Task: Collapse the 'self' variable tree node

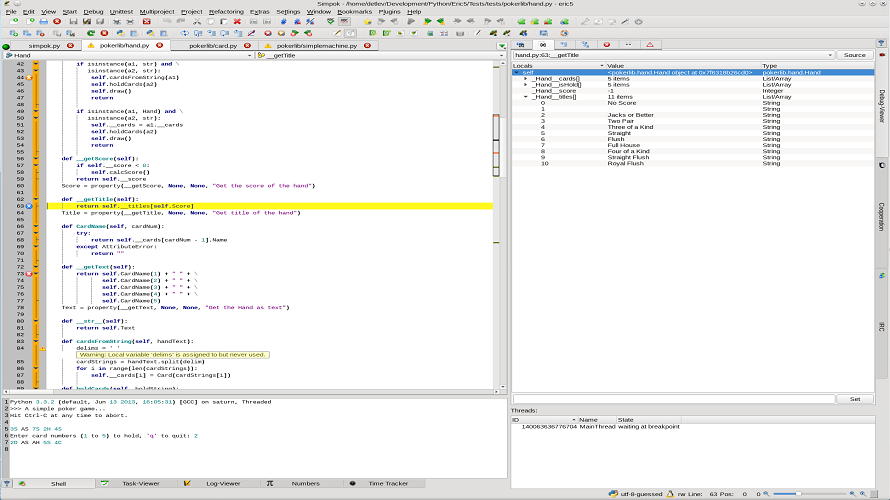Action: pyautogui.click(x=517, y=73)
